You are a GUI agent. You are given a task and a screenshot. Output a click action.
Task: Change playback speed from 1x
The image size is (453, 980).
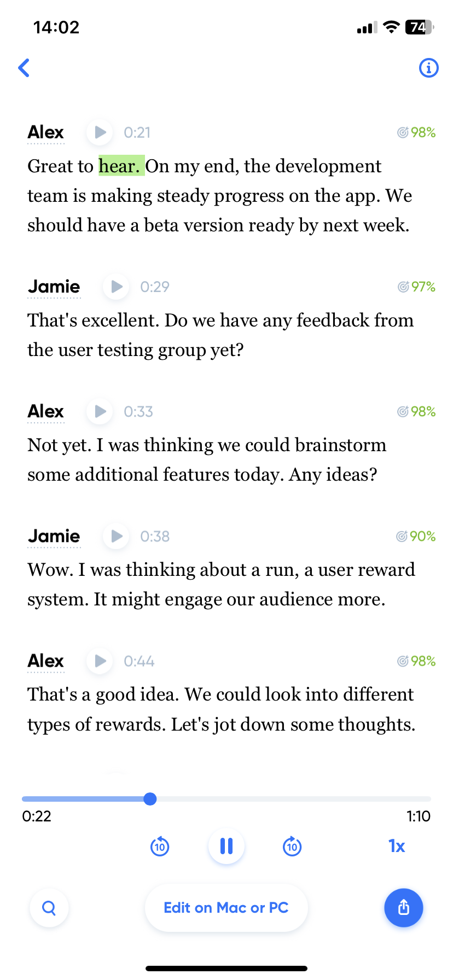pos(396,846)
